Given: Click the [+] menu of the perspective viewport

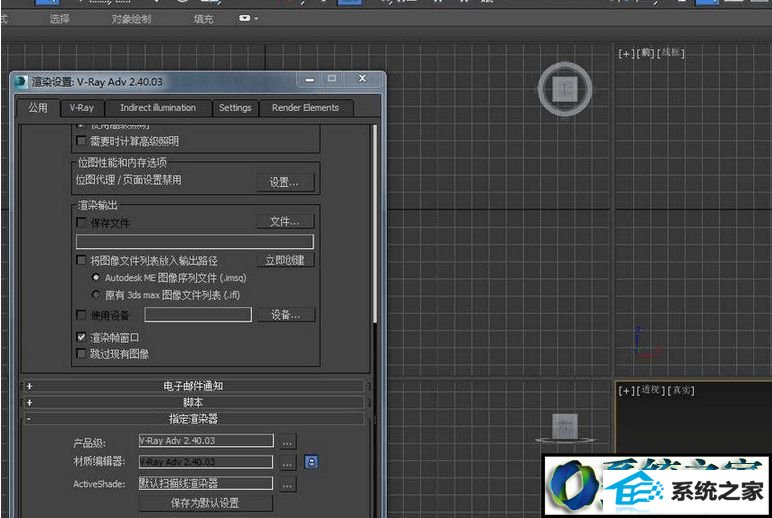Looking at the screenshot, I should pos(626,391).
